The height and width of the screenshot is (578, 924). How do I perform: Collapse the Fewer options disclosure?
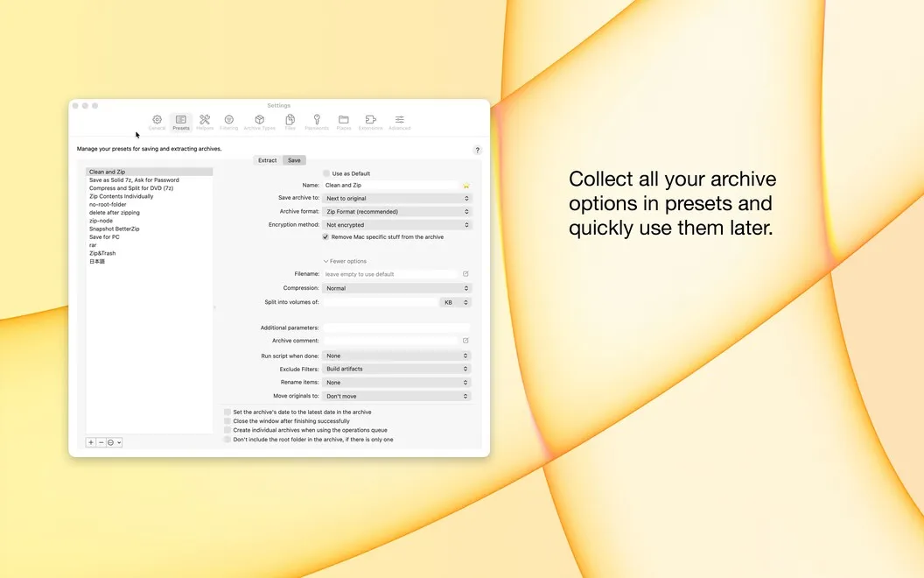click(345, 261)
